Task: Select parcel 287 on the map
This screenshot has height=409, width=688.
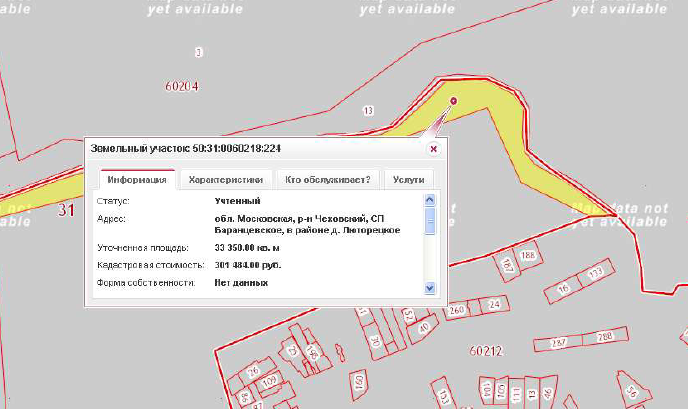Action: (x=559, y=342)
